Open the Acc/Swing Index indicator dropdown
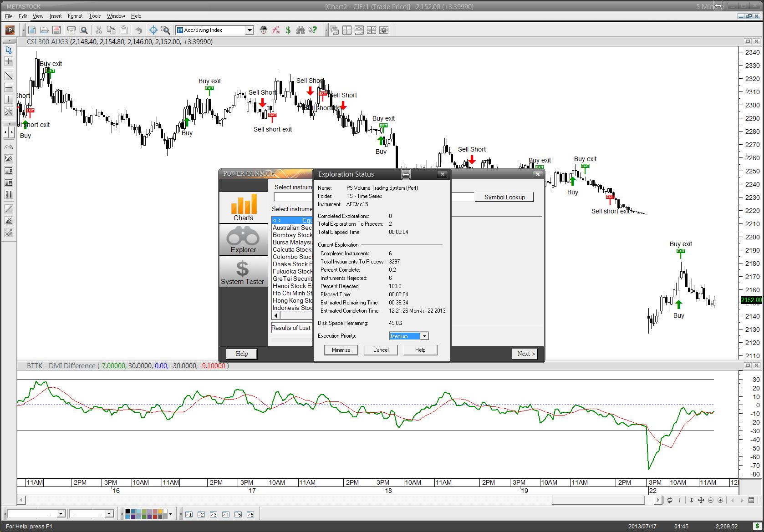764x532 pixels. pos(250,30)
